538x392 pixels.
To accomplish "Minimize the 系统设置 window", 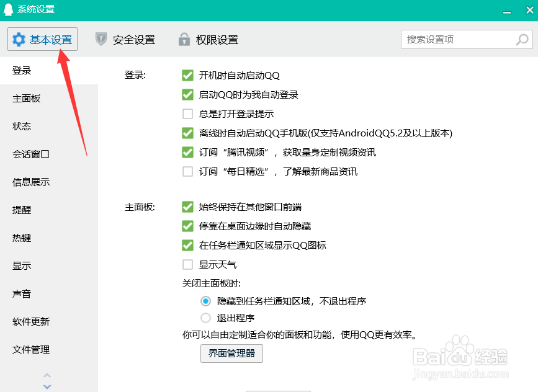I will pos(507,12).
